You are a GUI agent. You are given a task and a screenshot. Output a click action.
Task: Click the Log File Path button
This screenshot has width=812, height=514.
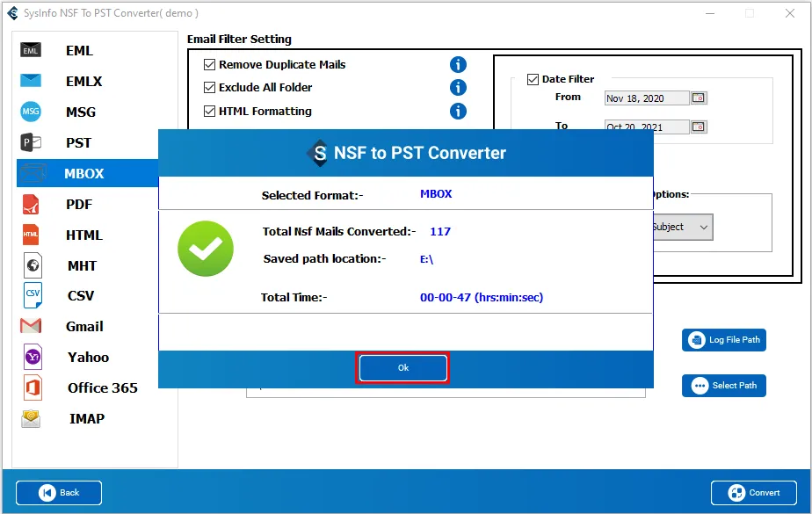click(x=723, y=340)
